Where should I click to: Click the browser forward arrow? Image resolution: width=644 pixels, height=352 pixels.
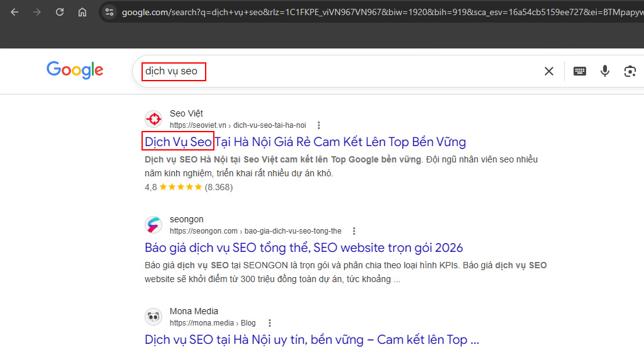[x=37, y=13]
